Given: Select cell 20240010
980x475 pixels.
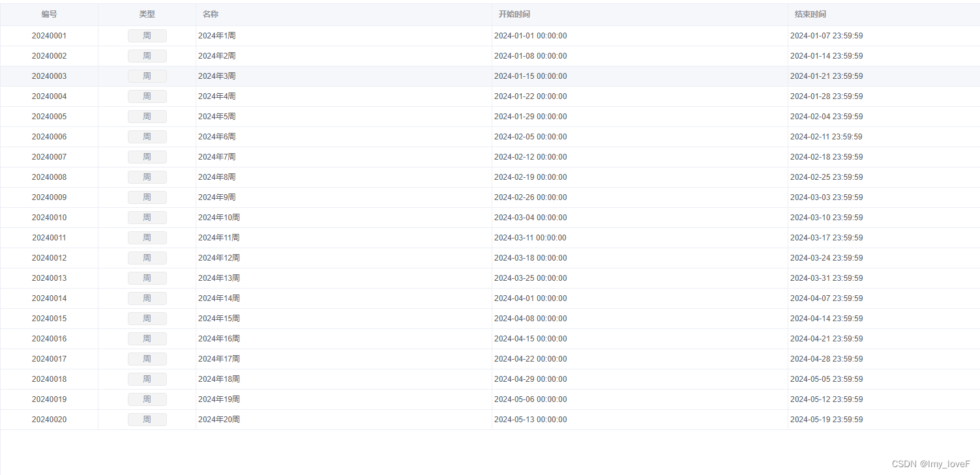Looking at the screenshot, I should [49, 218].
